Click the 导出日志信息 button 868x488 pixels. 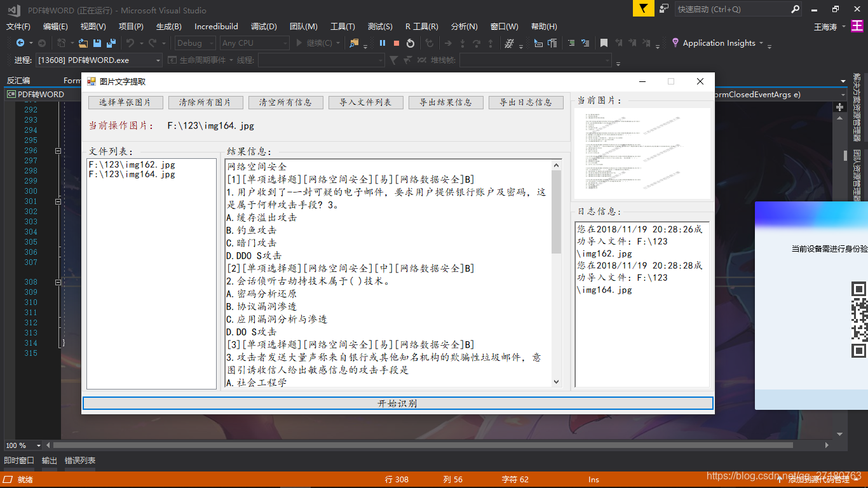point(526,102)
